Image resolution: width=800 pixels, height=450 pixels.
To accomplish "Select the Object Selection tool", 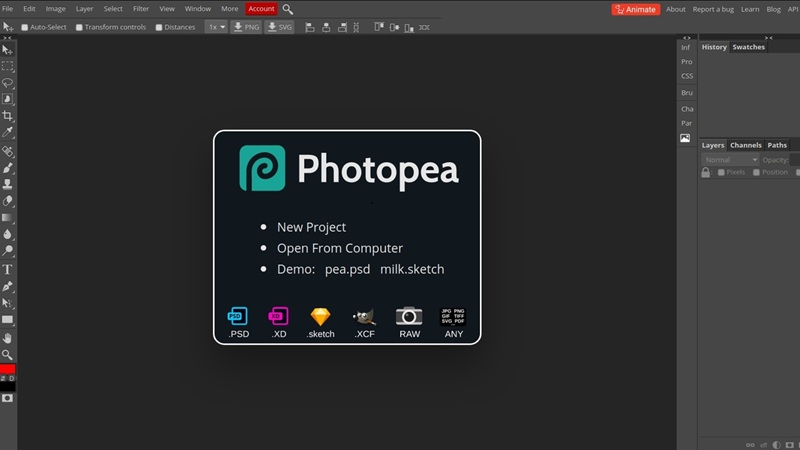I will pyautogui.click(x=7, y=99).
